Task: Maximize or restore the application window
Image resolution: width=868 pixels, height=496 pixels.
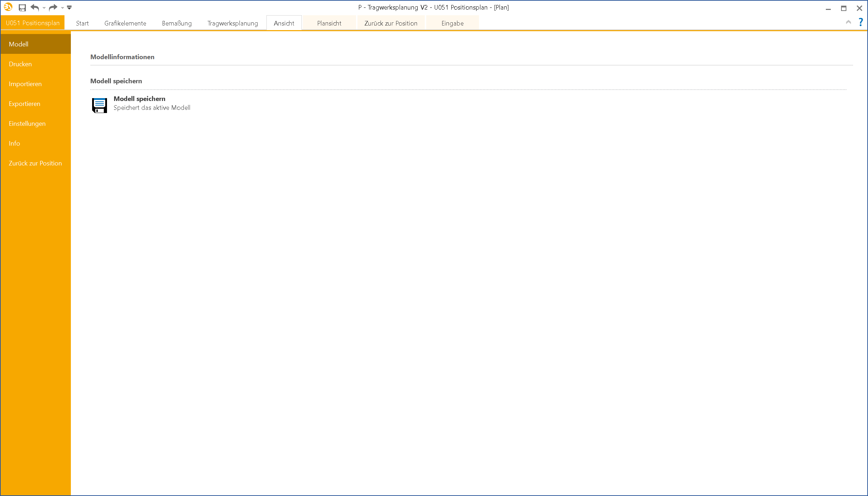Action: [844, 8]
